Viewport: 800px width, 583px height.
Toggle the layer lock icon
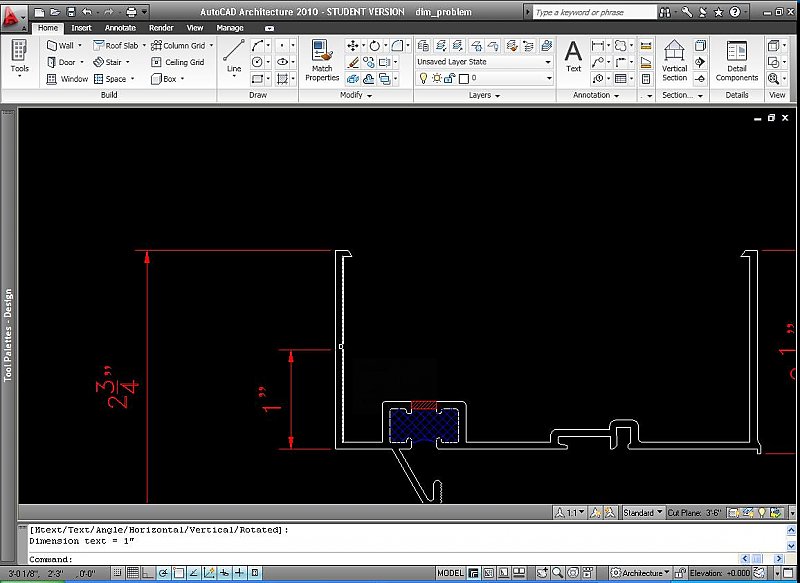(x=449, y=78)
